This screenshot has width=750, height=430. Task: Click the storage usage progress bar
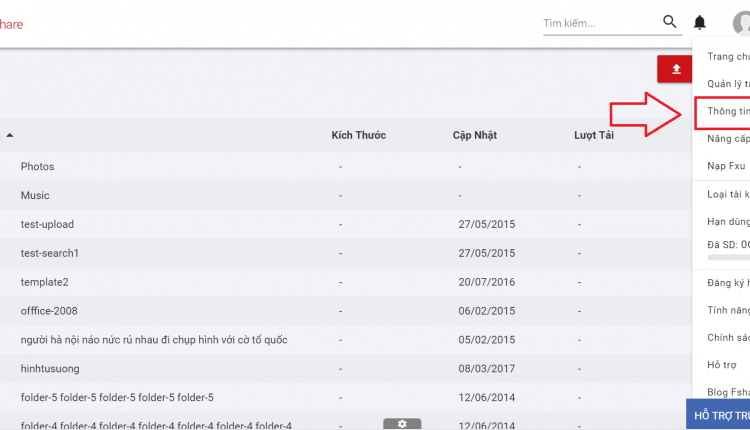(728, 257)
